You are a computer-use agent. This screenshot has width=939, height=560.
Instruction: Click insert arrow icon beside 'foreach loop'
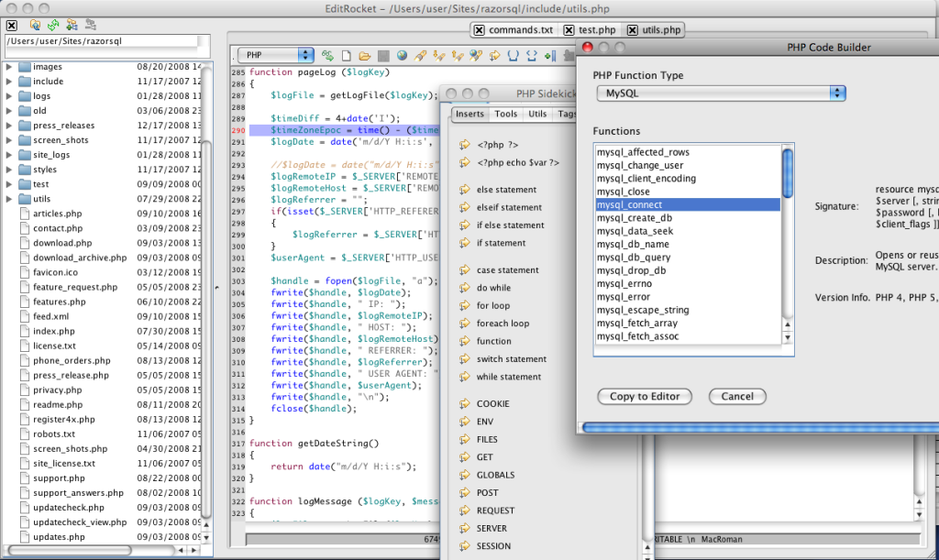[x=465, y=324]
